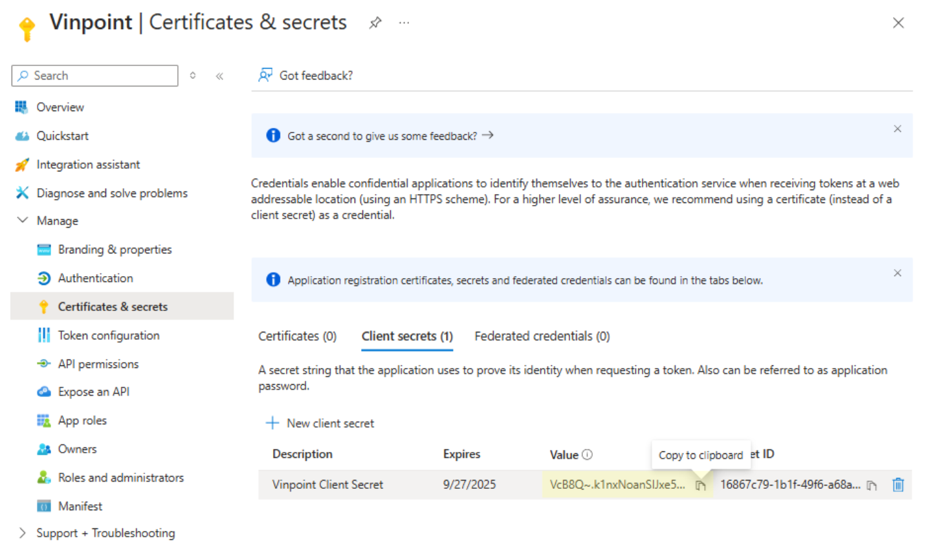Open Authentication settings
The width and height of the screenshot is (937, 560).
96,278
